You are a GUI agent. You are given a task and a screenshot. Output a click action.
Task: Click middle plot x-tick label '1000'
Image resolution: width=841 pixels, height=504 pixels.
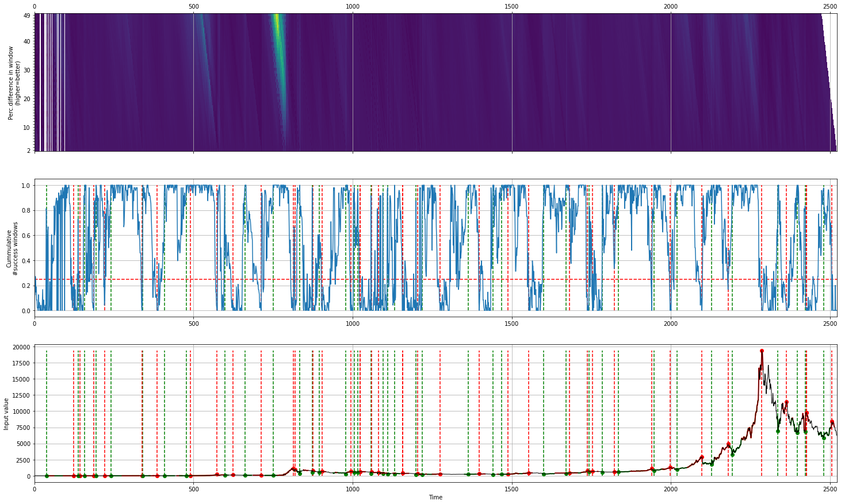click(353, 324)
